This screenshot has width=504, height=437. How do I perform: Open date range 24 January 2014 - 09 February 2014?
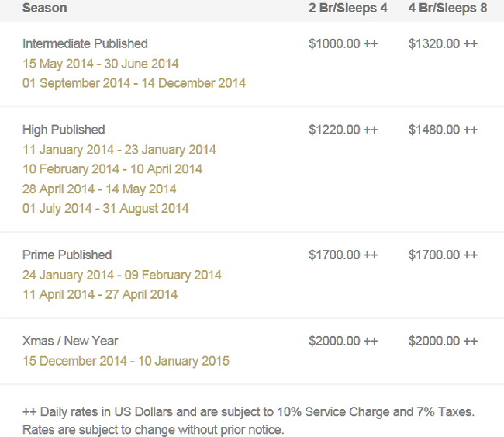coord(122,275)
